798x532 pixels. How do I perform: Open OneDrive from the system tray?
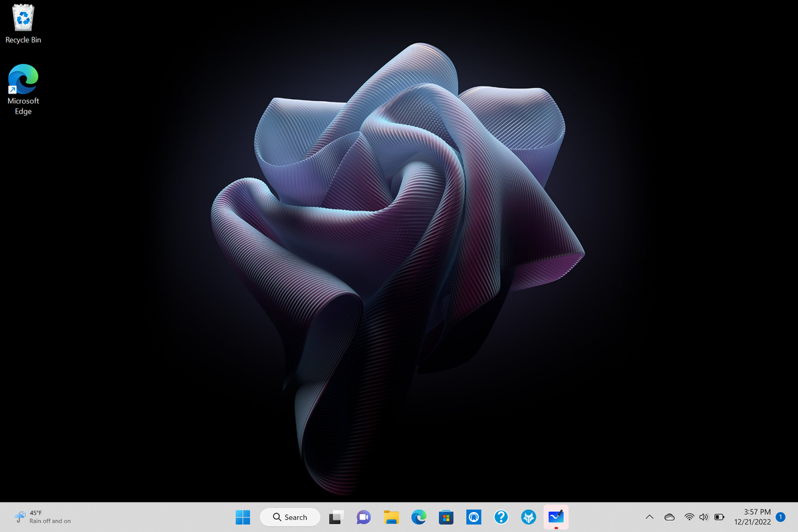pos(669,517)
